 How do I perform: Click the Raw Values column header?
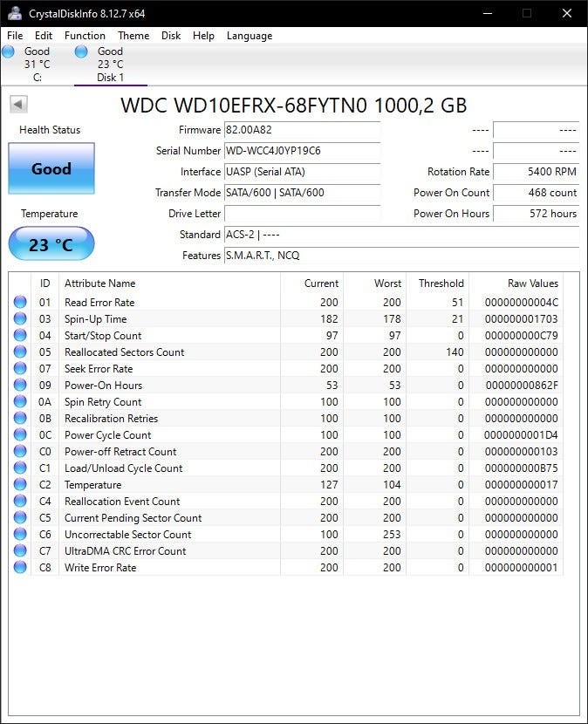coord(516,283)
